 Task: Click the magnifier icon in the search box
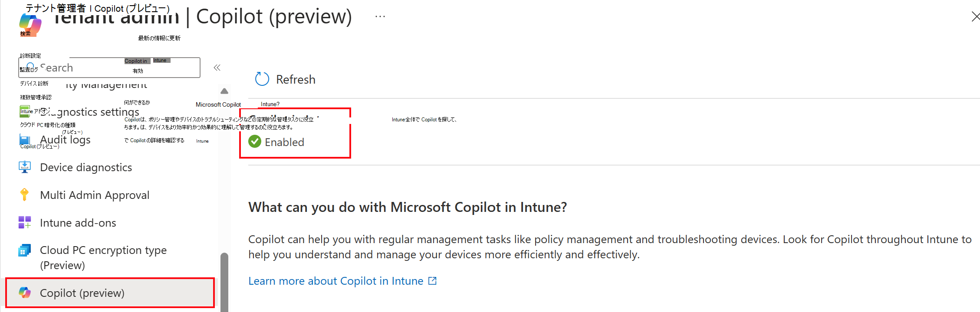pos(30,68)
